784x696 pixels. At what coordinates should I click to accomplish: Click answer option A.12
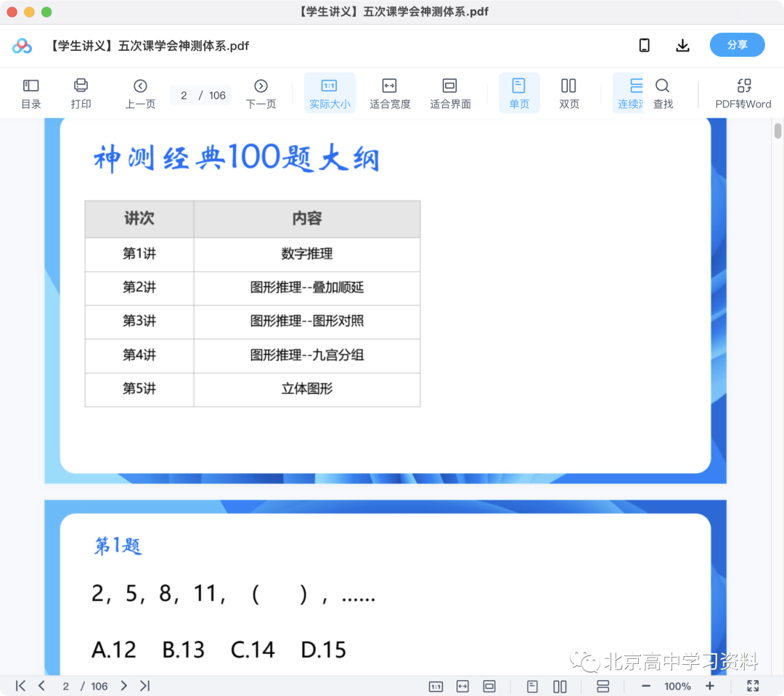point(114,650)
